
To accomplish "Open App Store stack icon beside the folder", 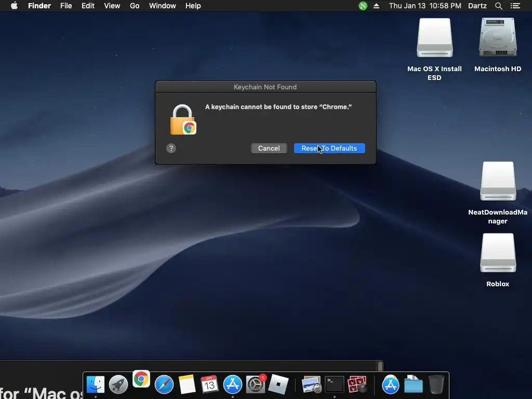I will 391,385.
